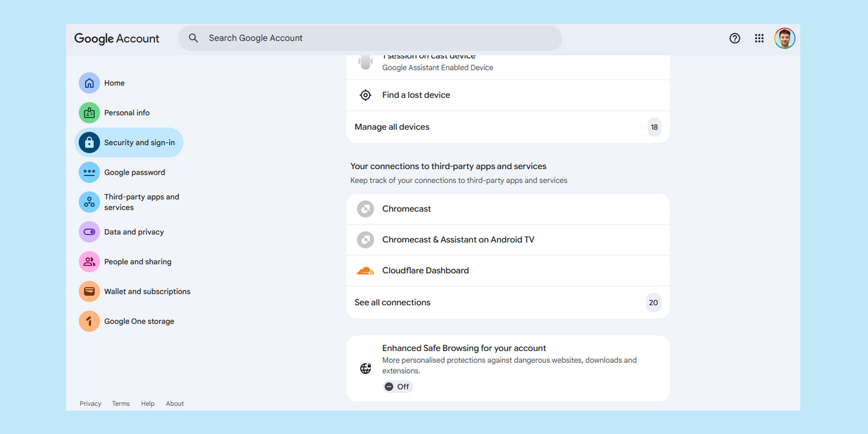Click the Find a lost device target icon
This screenshot has width=868, height=434.
(365, 95)
